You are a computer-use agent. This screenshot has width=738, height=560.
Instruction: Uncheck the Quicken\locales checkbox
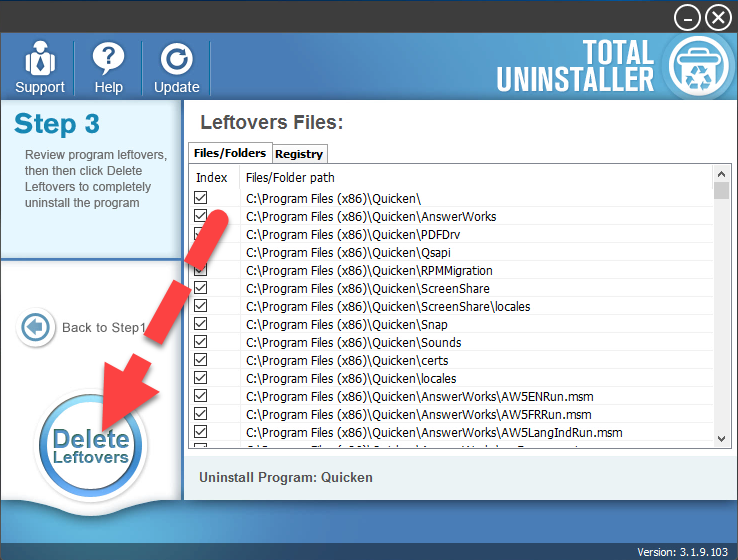click(201, 377)
